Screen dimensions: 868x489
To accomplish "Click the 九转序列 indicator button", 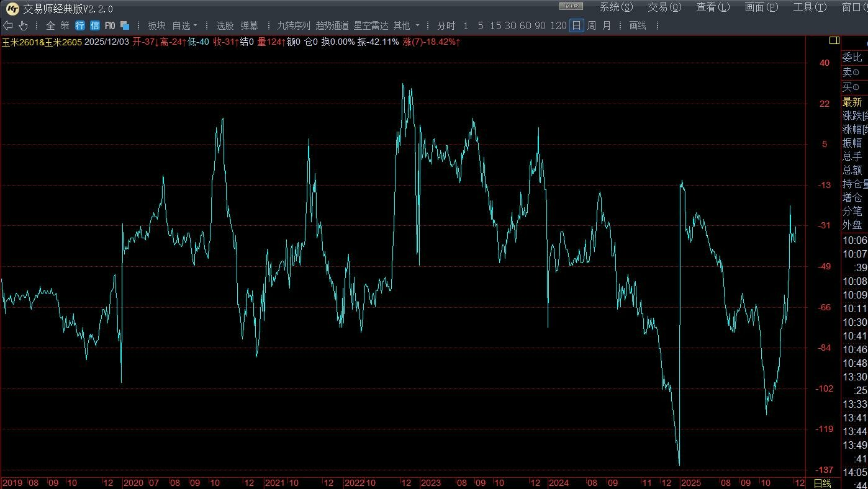I will [x=293, y=25].
